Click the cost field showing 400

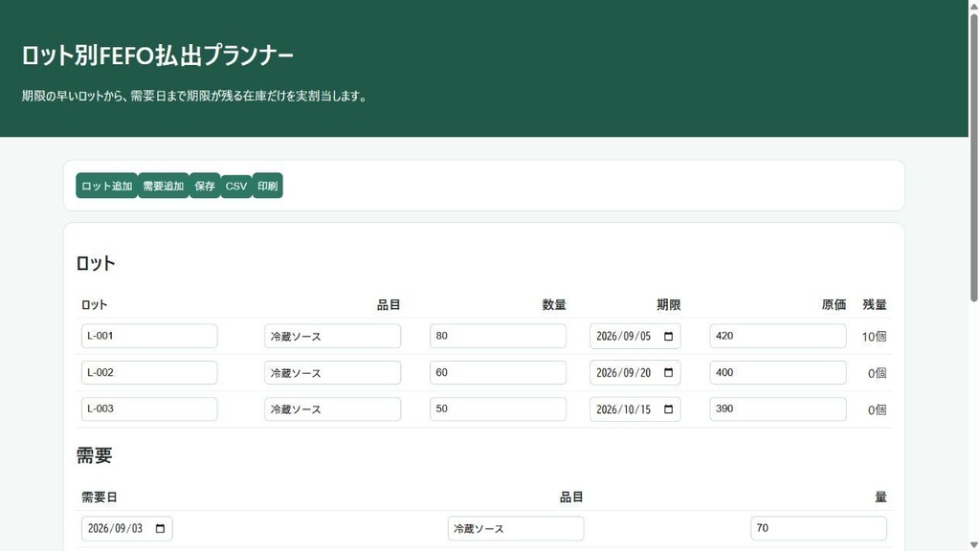(x=778, y=372)
